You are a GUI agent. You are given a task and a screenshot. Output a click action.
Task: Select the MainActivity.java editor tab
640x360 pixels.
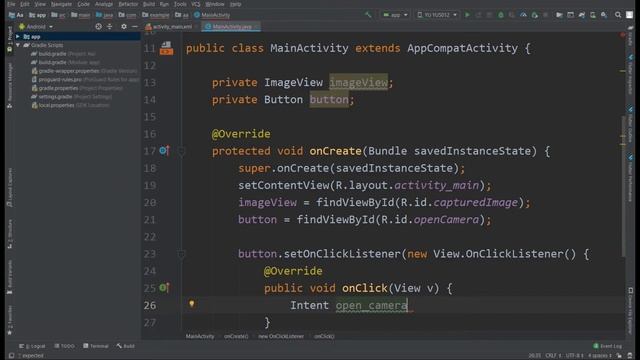[231, 27]
